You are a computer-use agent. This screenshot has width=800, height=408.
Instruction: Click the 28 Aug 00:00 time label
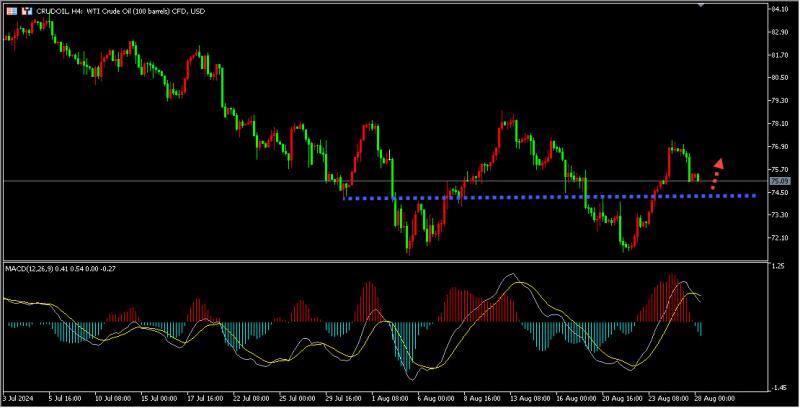[714, 398]
